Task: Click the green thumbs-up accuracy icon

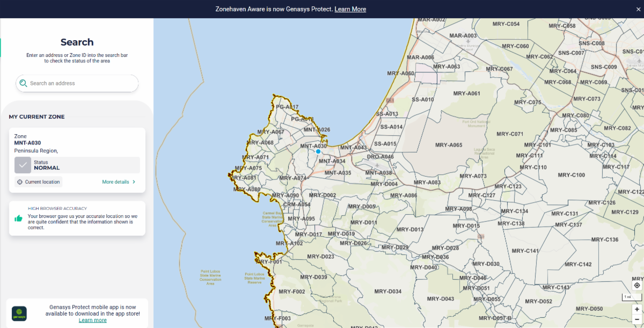Action: coord(19,218)
